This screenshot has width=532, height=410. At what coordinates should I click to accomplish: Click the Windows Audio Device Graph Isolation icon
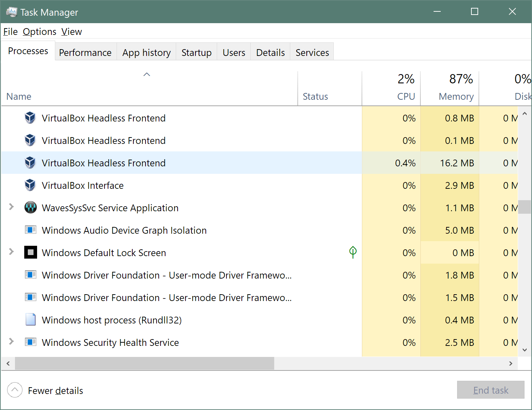[x=31, y=230]
